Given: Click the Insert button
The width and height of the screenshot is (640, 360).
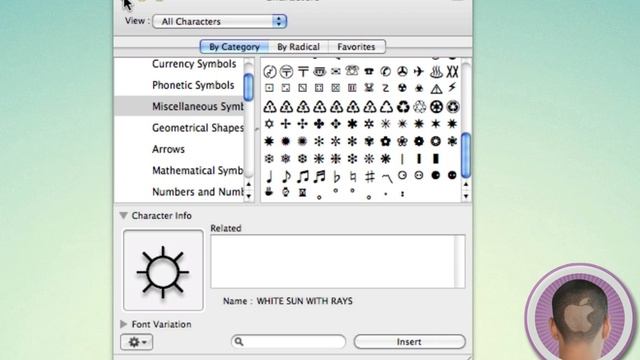Looking at the screenshot, I should [409, 342].
